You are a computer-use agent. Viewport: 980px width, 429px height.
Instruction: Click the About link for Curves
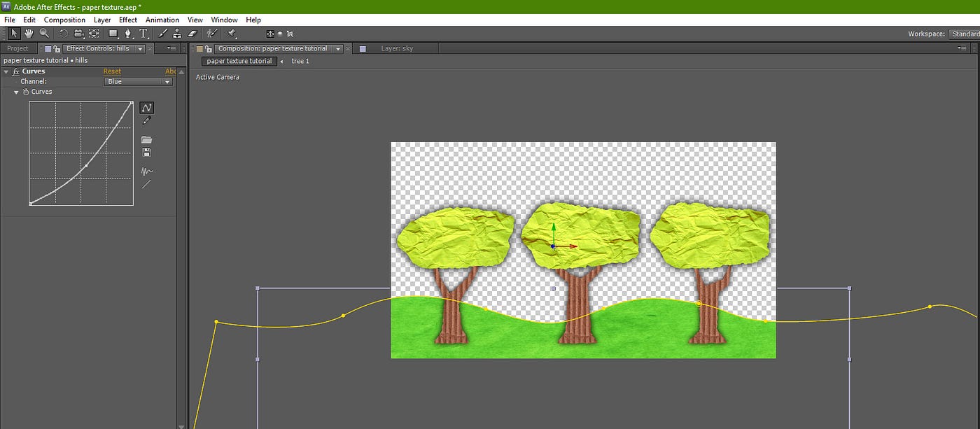click(x=171, y=71)
